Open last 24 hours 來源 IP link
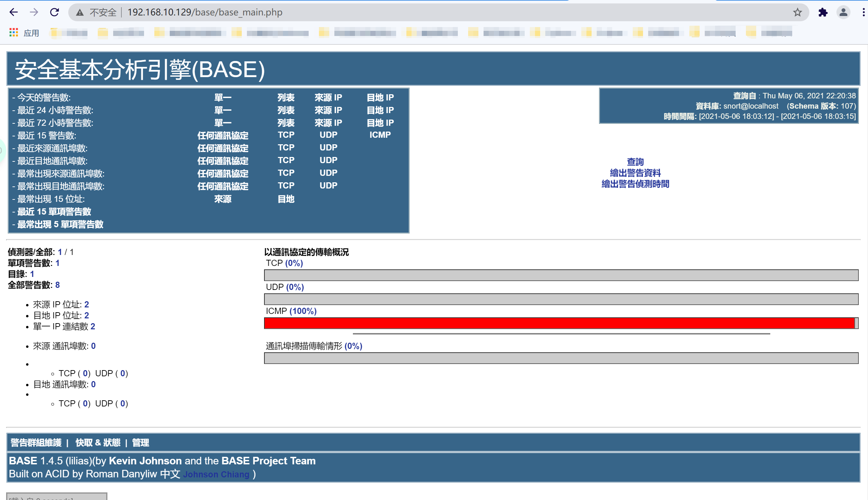Image resolution: width=868 pixels, height=500 pixels. (328, 110)
